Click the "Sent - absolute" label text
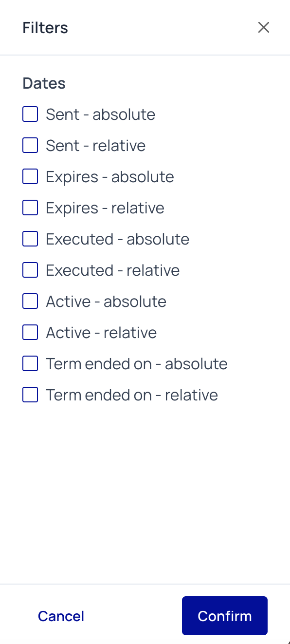The image size is (290, 644). [x=101, y=114]
